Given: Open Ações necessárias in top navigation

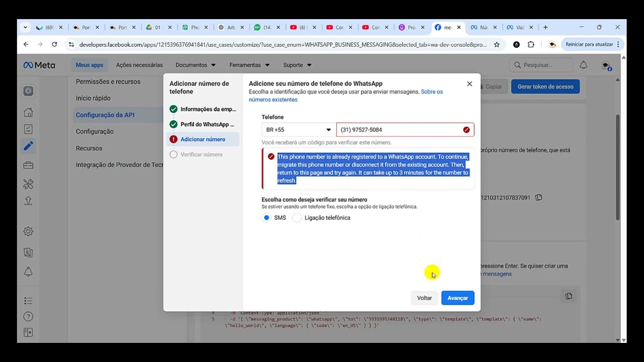Looking at the screenshot, I should point(139,65).
